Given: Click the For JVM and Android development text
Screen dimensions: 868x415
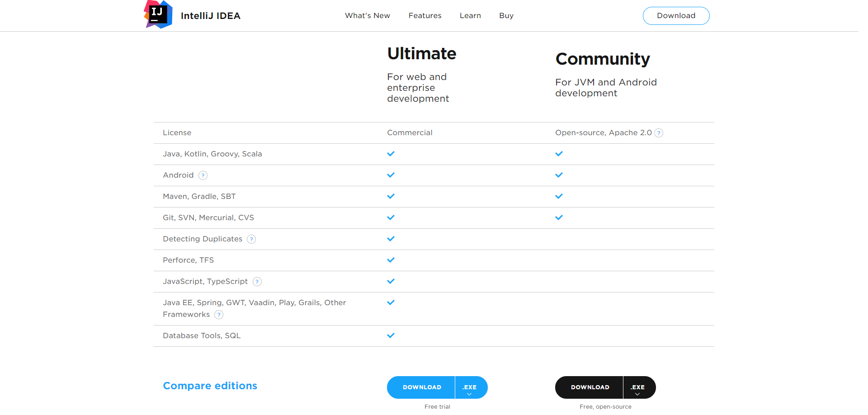Looking at the screenshot, I should click(x=606, y=88).
